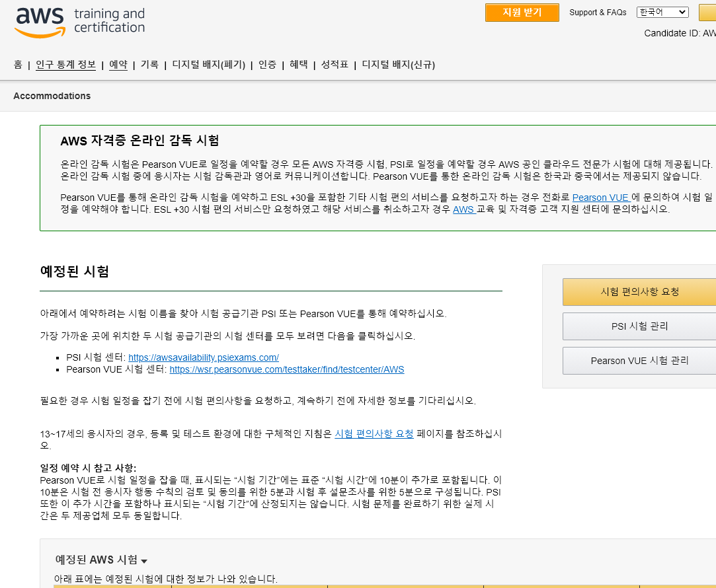Open the awsavailability.psiexams.com link
The height and width of the screenshot is (588, 716).
point(204,357)
